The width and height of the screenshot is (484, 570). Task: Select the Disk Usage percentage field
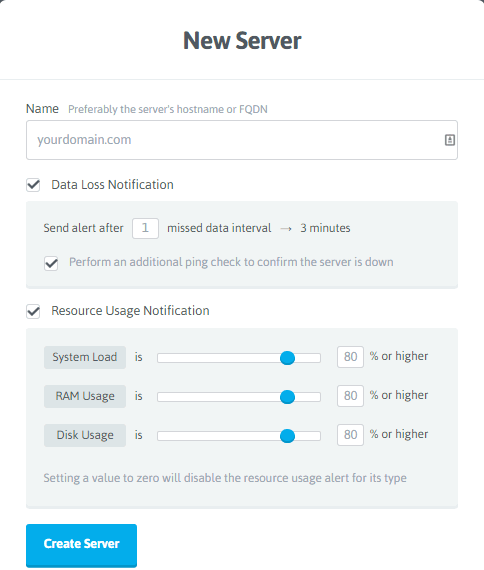pos(350,434)
